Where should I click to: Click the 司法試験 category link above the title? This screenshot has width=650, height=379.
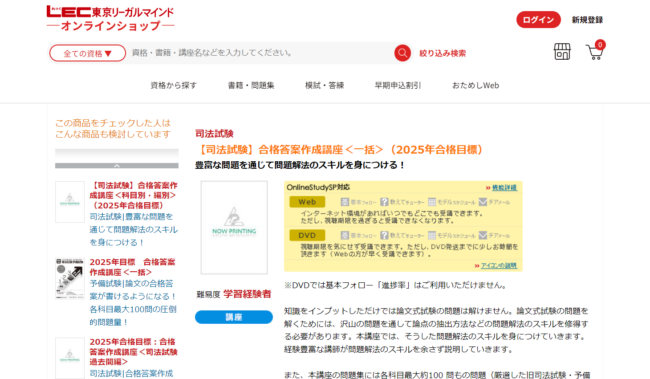pyautogui.click(x=214, y=134)
